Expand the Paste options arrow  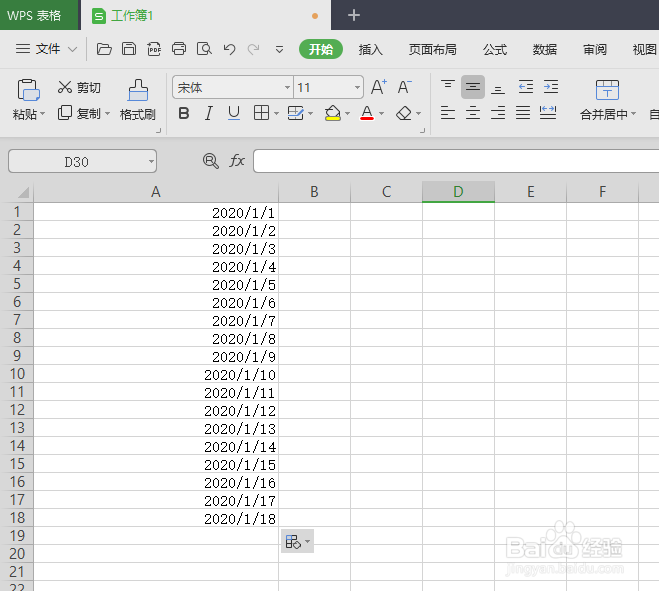(x=42, y=114)
